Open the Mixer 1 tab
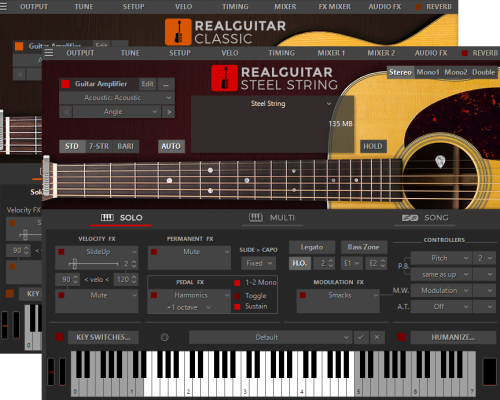The image size is (500, 400). click(x=331, y=53)
